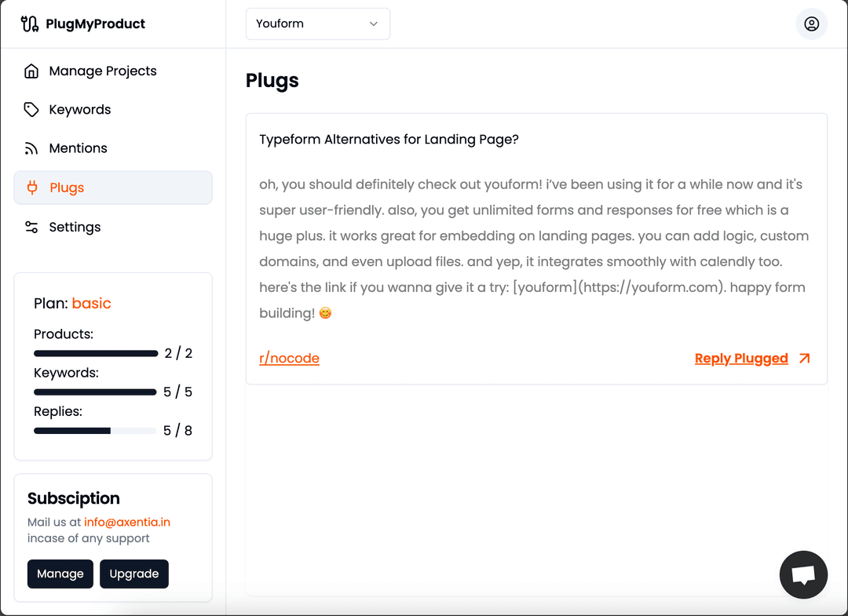Click the Upgrade plan button
This screenshot has width=848, height=616.
click(134, 574)
